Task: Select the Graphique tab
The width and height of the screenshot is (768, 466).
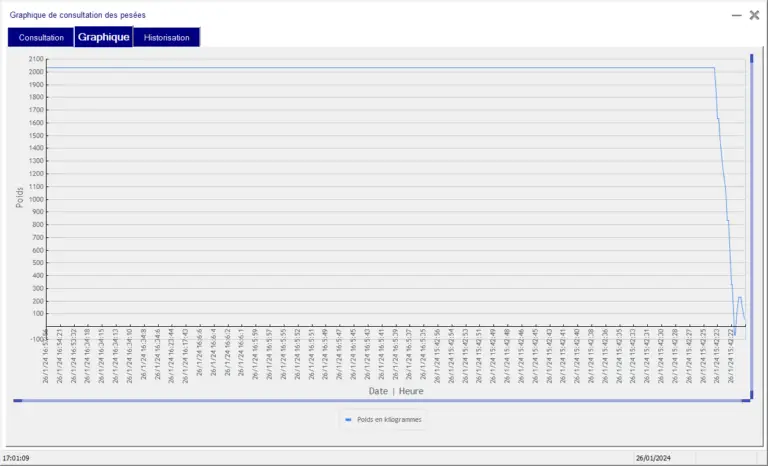Action: click(x=103, y=37)
